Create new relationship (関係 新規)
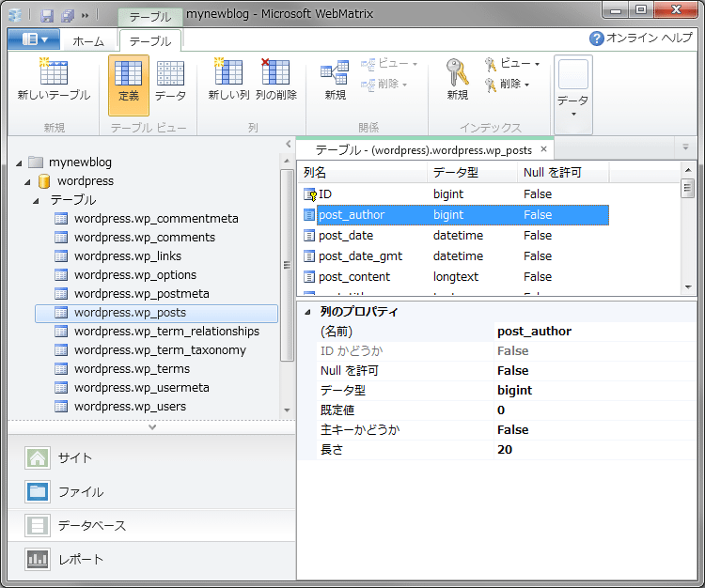The width and height of the screenshot is (705, 588). (x=335, y=80)
